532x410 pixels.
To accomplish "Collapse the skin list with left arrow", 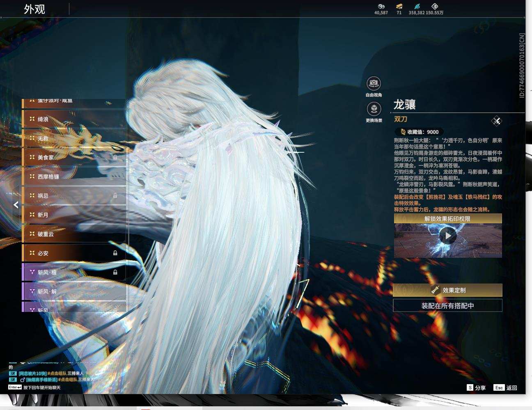I will 16,205.
